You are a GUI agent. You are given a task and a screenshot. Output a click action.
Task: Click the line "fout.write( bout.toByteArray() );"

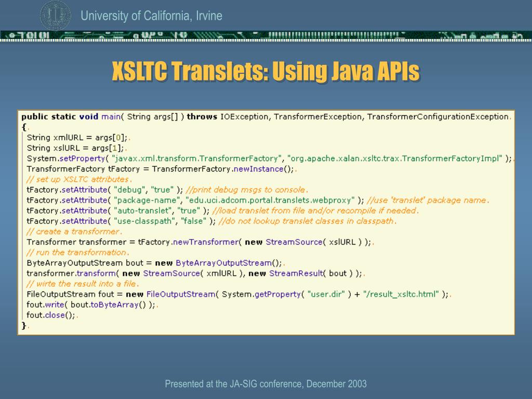click(x=91, y=304)
